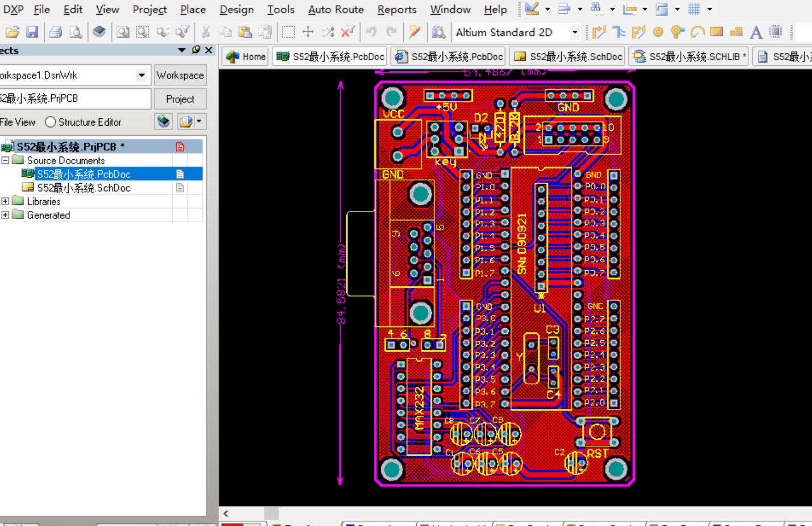
Task: Start Interactive Multi-Routing tool
Action: (x=638, y=32)
